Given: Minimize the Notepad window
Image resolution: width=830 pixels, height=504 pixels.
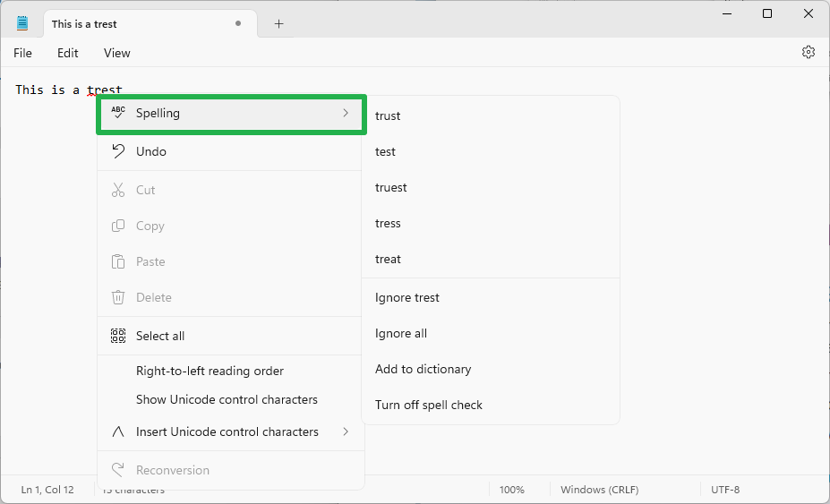Looking at the screenshot, I should [727, 13].
